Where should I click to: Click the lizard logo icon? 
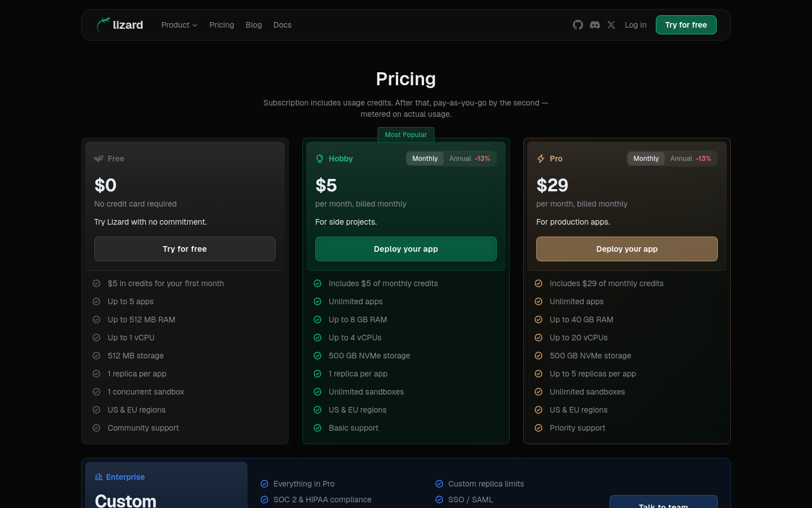[x=103, y=25]
